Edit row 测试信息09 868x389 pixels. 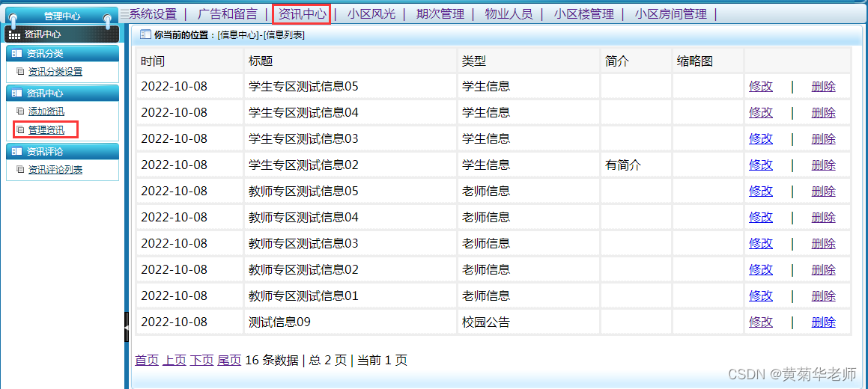[761, 322]
